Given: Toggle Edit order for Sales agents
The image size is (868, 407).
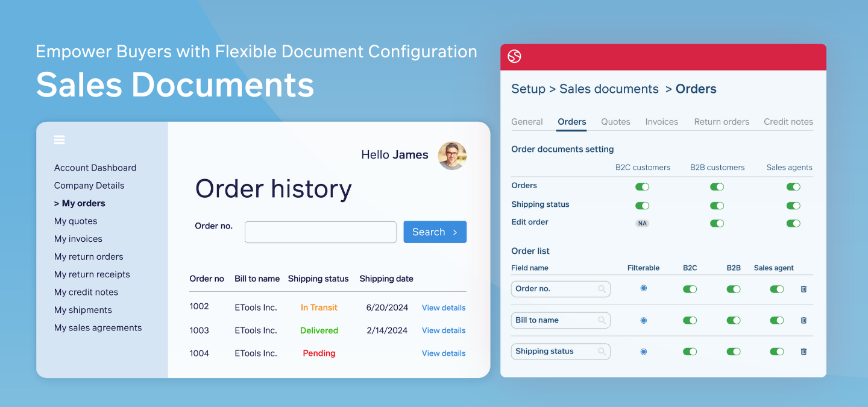Looking at the screenshot, I should point(793,223).
